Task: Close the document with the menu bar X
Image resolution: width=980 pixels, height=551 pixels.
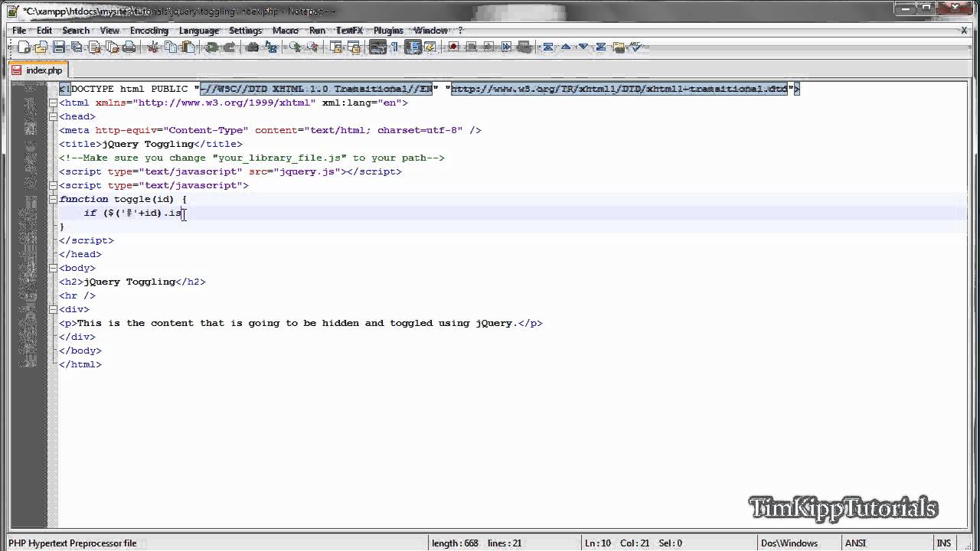Action: [x=965, y=31]
